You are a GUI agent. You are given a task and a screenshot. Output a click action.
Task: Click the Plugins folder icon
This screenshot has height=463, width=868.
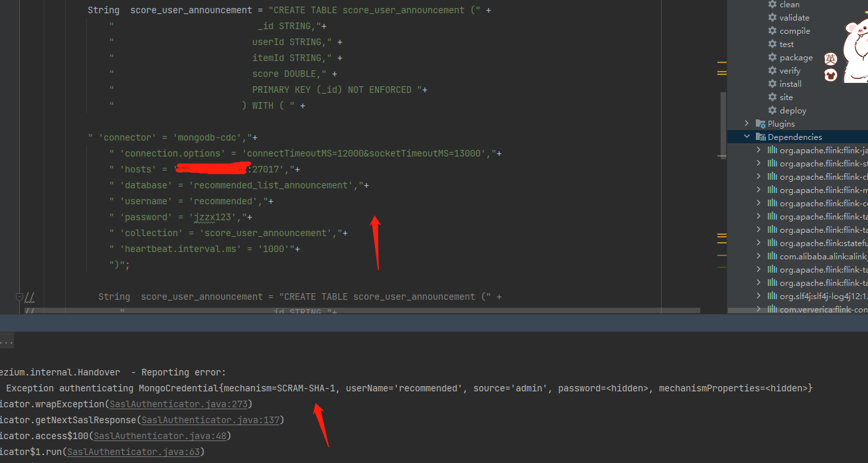point(760,123)
